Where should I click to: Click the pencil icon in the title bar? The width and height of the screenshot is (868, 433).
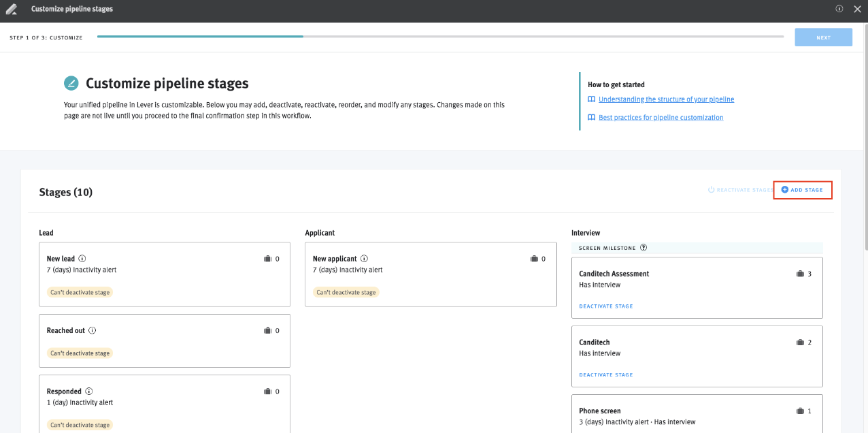tap(12, 9)
